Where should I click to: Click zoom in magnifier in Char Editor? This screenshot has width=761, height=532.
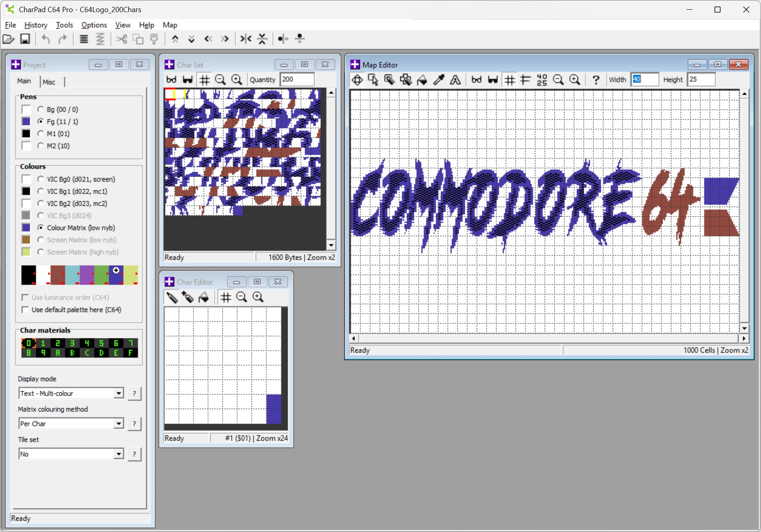pyautogui.click(x=258, y=297)
